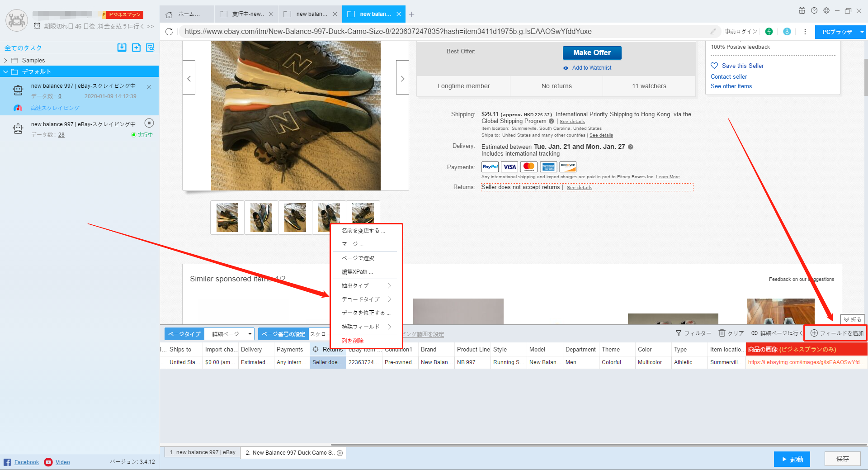
Task: Open the gift icon in title bar
Action: coord(802,10)
